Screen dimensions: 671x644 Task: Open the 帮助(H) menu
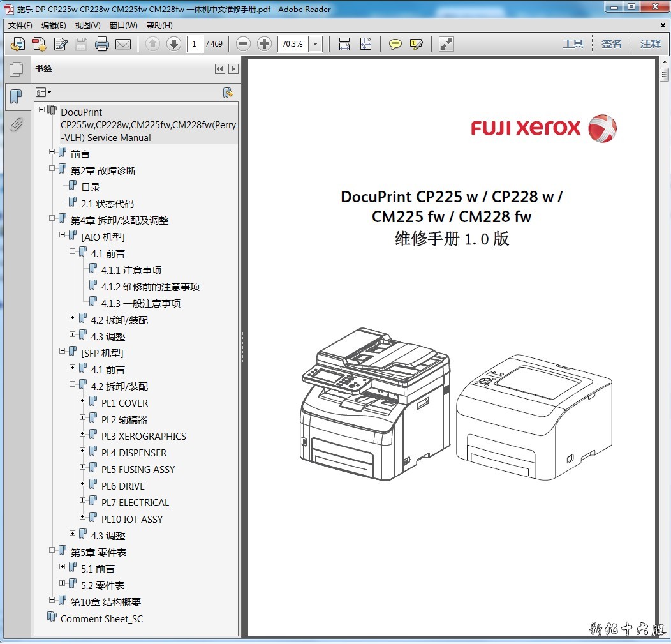tap(159, 26)
